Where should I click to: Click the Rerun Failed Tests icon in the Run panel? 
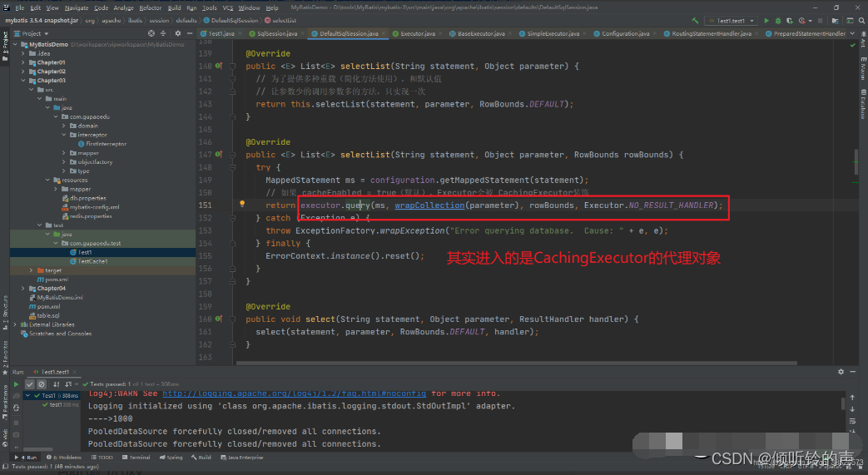point(16,396)
